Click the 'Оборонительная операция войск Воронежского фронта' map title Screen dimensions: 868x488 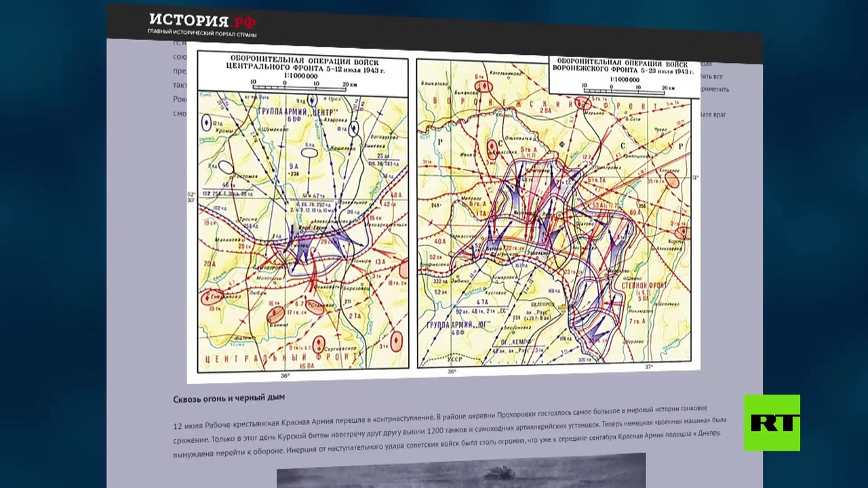(622, 66)
